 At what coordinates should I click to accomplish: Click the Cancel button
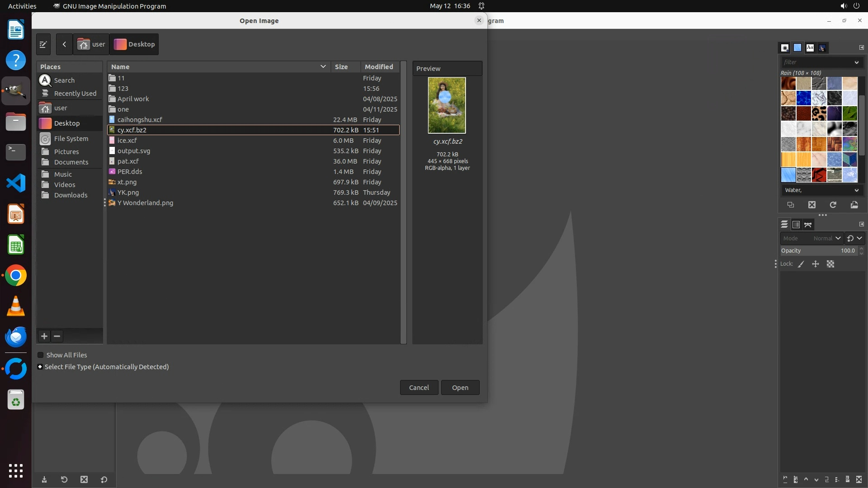[419, 388]
